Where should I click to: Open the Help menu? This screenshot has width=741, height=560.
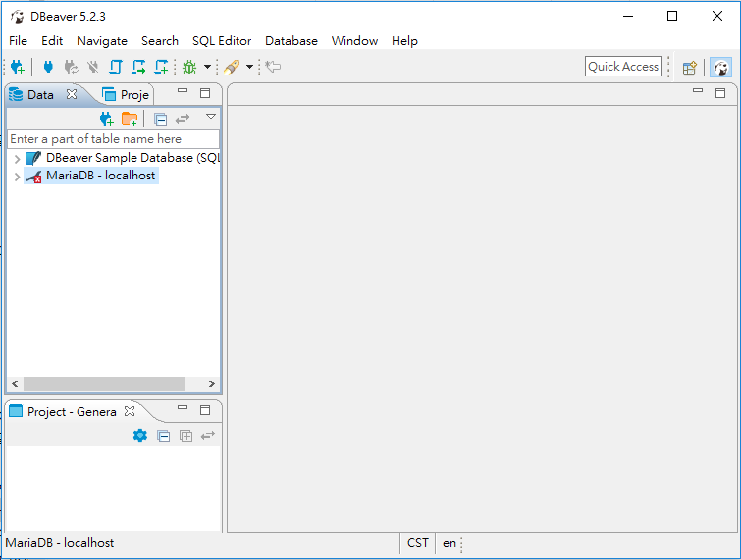coord(404,41)
